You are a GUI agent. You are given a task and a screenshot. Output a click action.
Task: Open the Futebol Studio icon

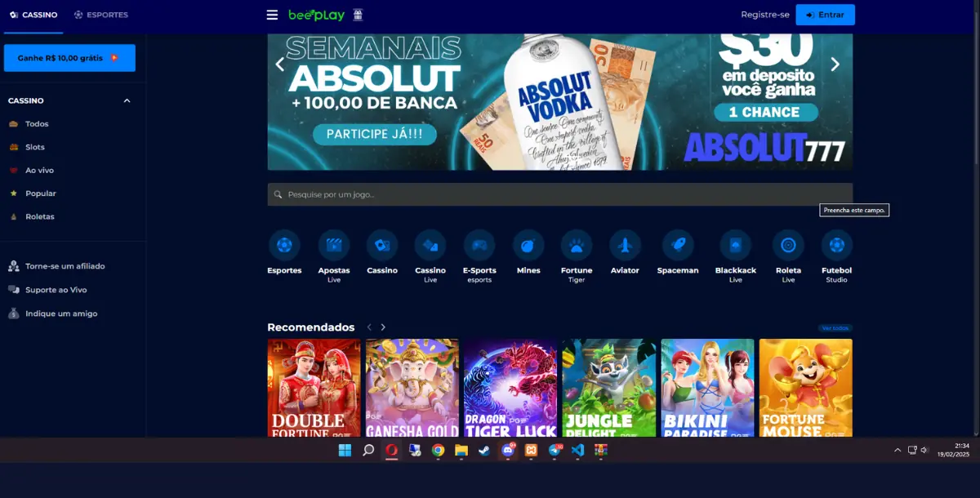(x=836, y=245)
